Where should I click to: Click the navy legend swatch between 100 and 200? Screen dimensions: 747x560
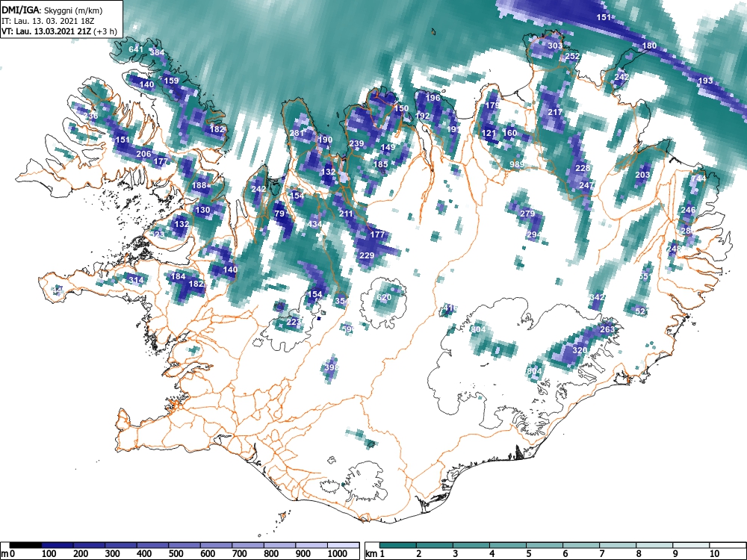(x=58, y=545)
